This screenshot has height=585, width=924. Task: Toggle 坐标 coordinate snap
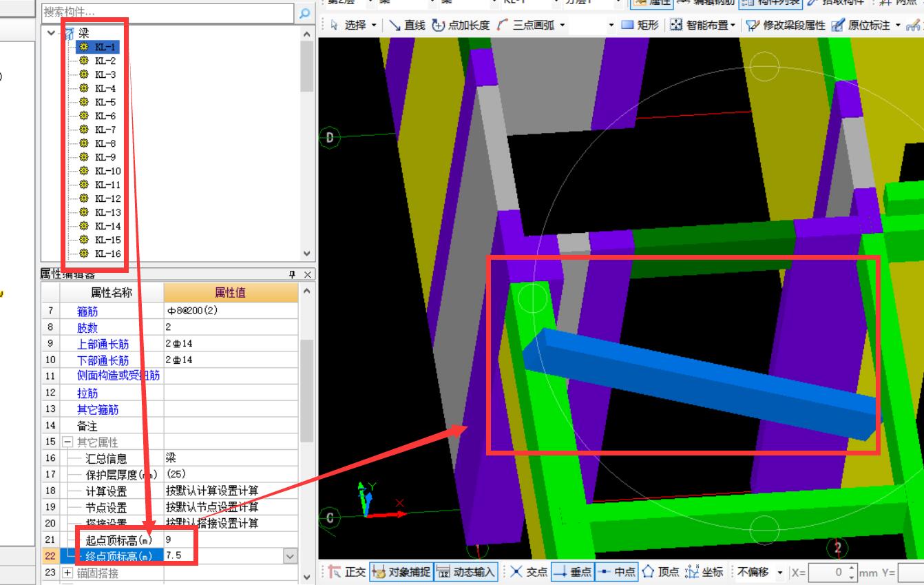tap(704, 572)
